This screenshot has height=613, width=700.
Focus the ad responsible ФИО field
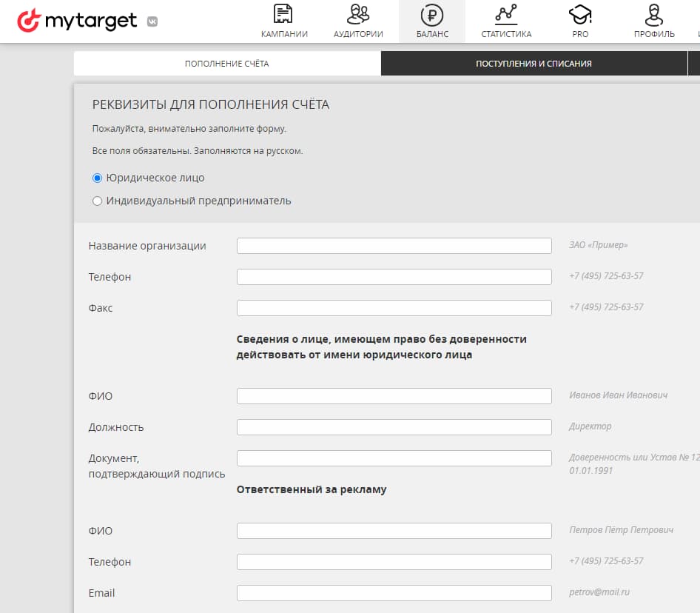(394, 531)
